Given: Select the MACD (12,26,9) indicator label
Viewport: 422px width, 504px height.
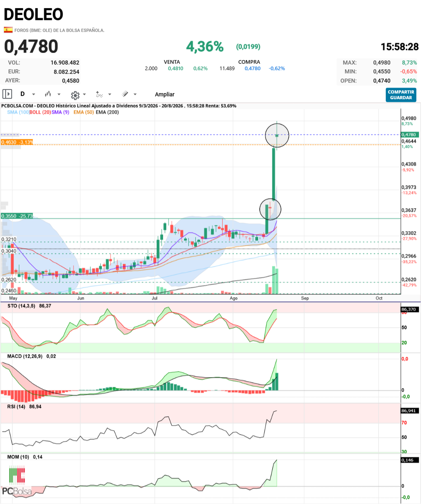Looking at the screenshot, I should tap(25, 357).
